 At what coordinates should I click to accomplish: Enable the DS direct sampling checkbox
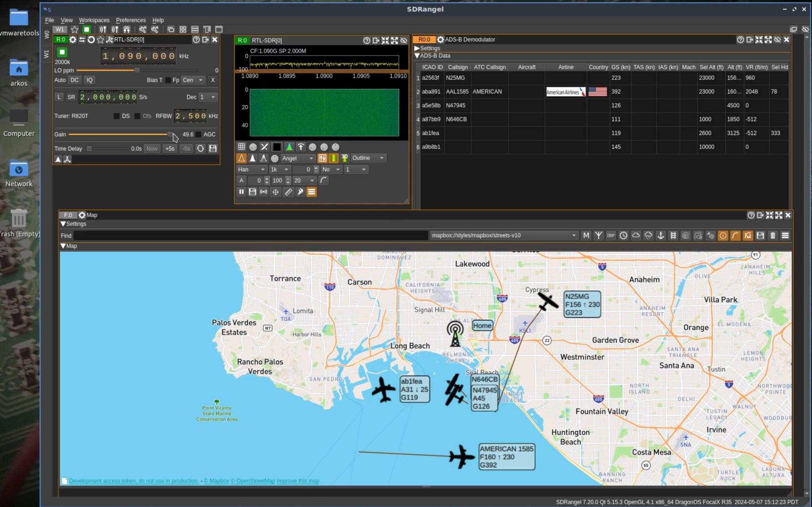tap(117, 116)
